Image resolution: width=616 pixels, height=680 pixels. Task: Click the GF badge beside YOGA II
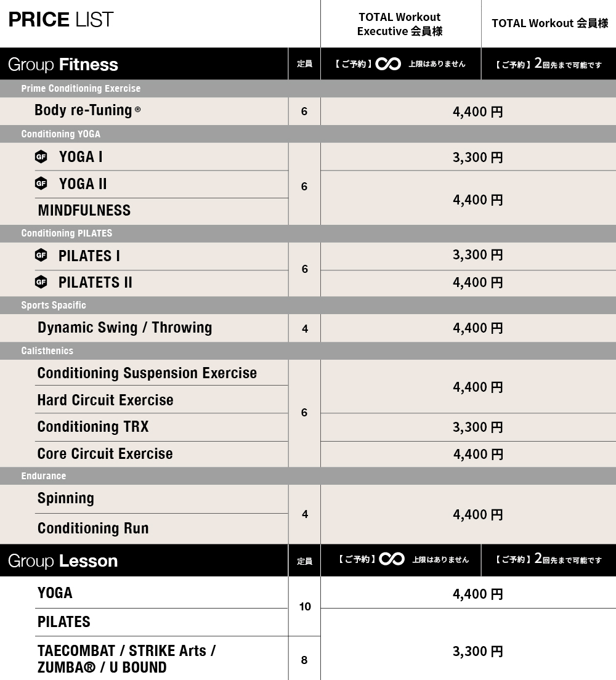pos(41,184)
